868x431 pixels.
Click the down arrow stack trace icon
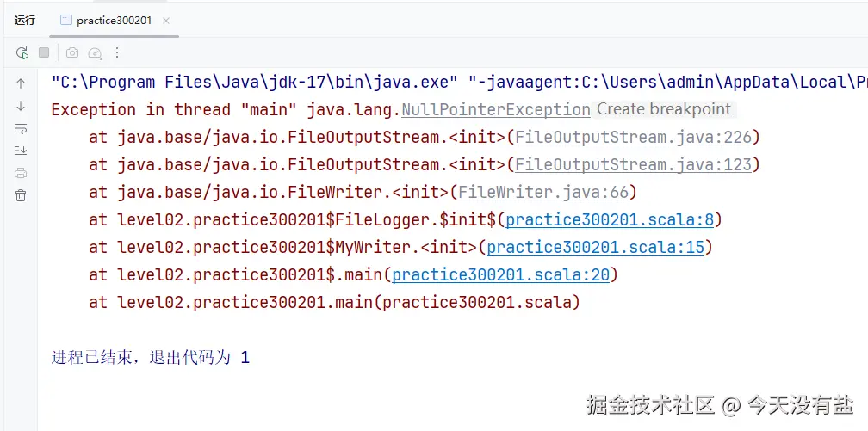point(21,106)
